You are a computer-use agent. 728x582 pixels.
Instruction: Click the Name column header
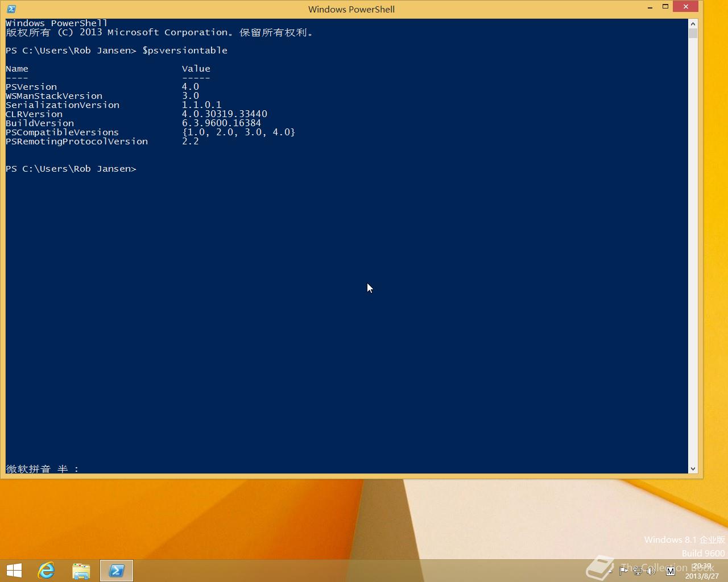coord(17,69)
